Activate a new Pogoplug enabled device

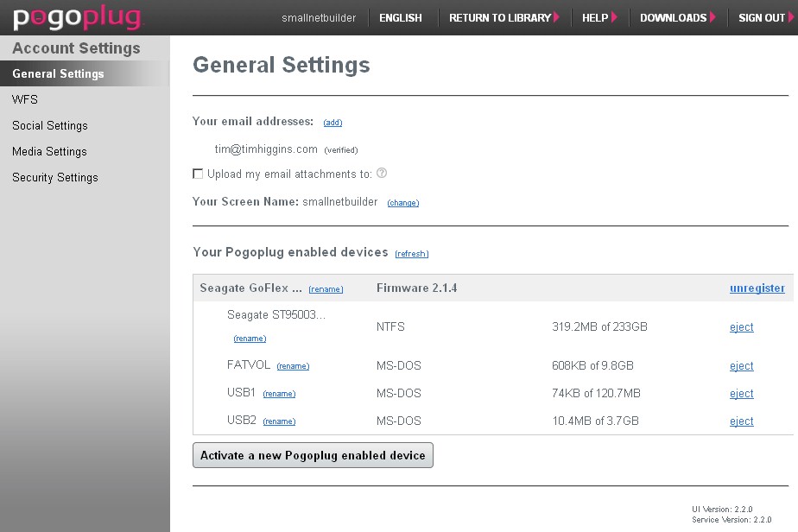pyautogui.click(x=313, y=455)
